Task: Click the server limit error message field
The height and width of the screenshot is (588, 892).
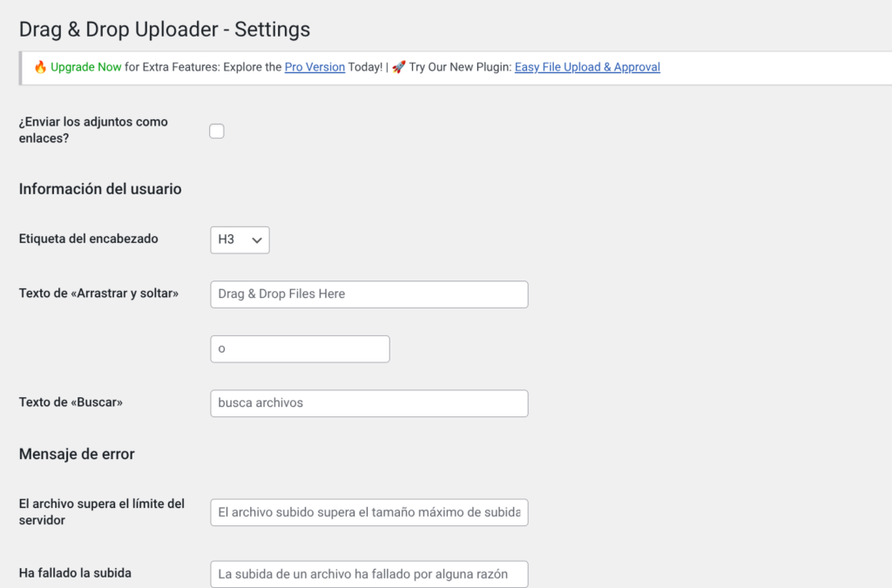Action: [x=369, y=513]
